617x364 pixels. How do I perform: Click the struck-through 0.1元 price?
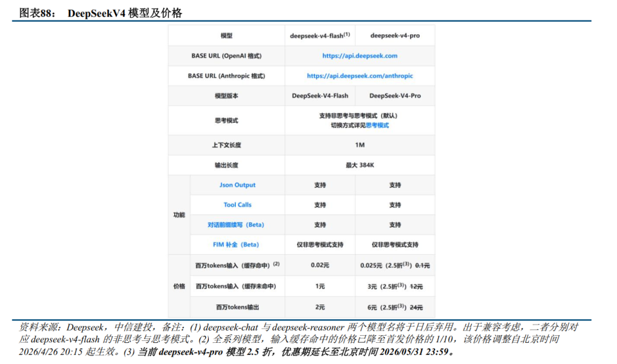point(423,266)
